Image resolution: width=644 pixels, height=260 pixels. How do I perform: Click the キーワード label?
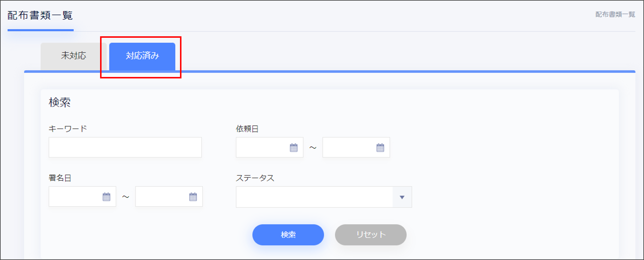click(x=68, y=129)
